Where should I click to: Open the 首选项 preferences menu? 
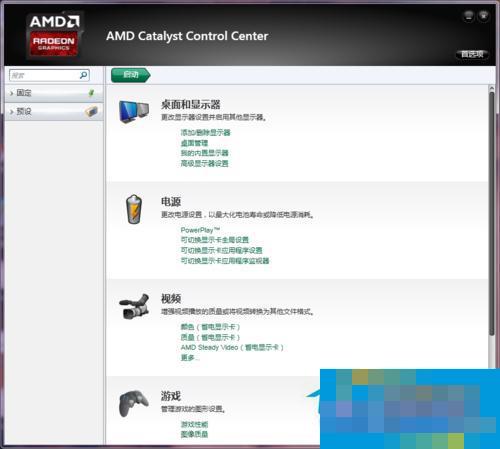[472, 54]
